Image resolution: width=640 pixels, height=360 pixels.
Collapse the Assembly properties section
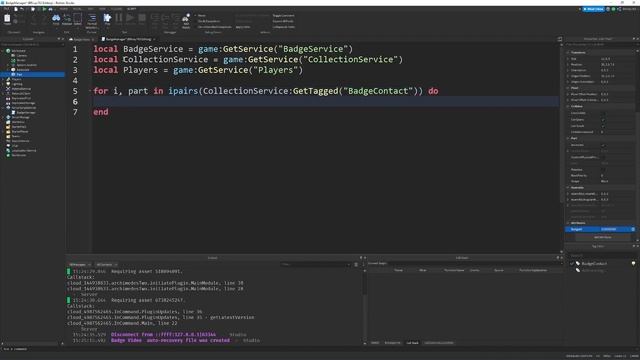pyautogui.click(x=568, y=187)
